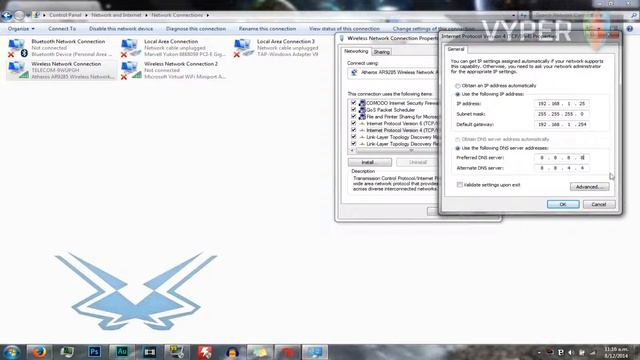Viewport: 640px width, 360px height.
Task: Expand the Control Panel breadcrumb arrow
Action: click(x=86, y=16)
